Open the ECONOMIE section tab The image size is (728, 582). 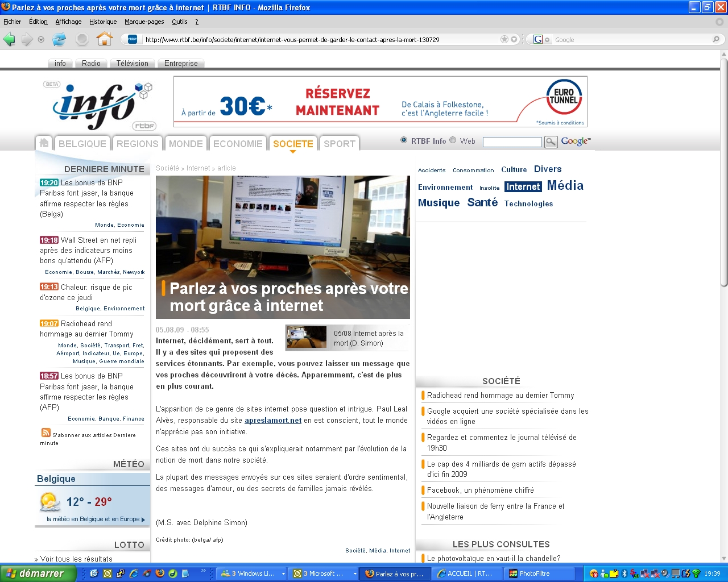[238, 144]
